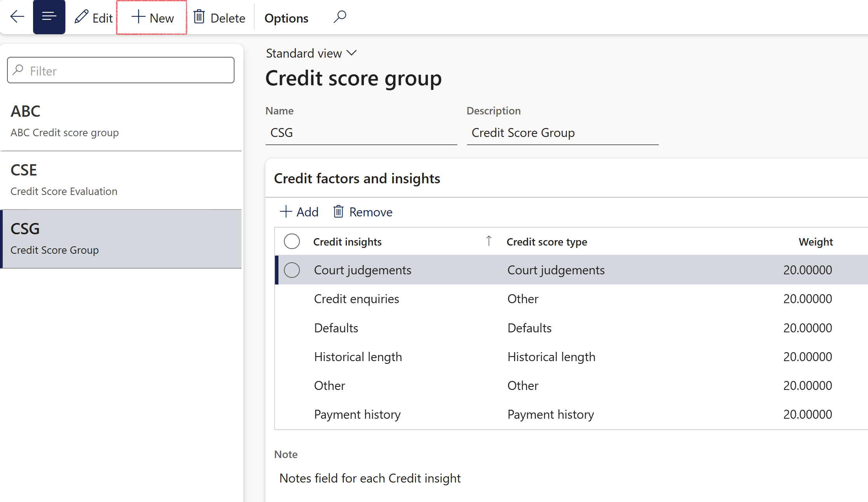Expand the Standard view dropdown
Image resolution: width=868 pixels, height=502 pixels.
tap(311, 53)
